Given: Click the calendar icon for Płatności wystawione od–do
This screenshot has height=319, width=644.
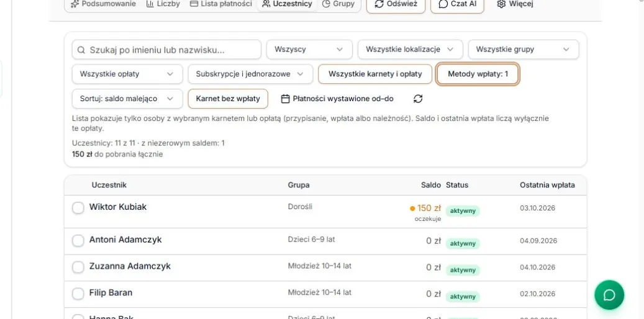Looking at the screenshot, I should (x=286, y=99).
